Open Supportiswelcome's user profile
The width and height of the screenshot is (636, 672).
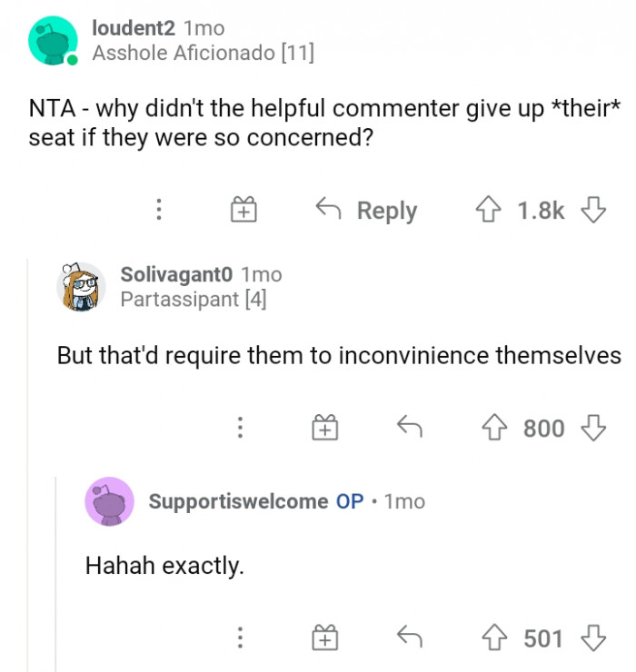[x=238, y=501]
